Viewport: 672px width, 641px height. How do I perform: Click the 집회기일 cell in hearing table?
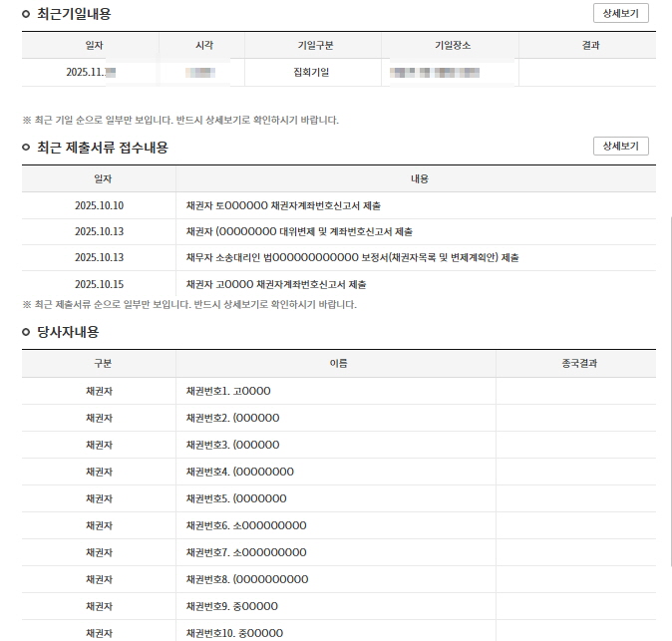pos(312,73)
